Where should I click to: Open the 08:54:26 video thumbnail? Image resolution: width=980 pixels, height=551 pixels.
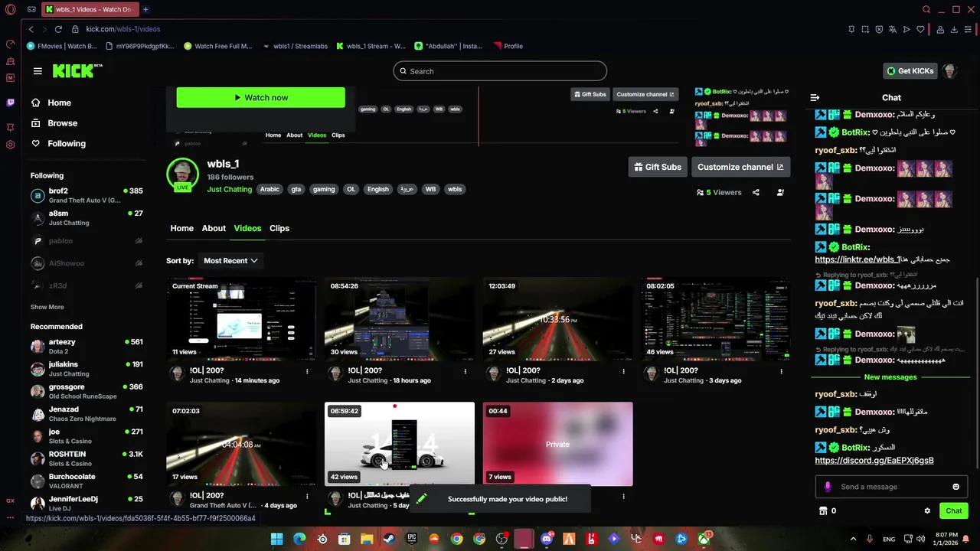point(399,319)
